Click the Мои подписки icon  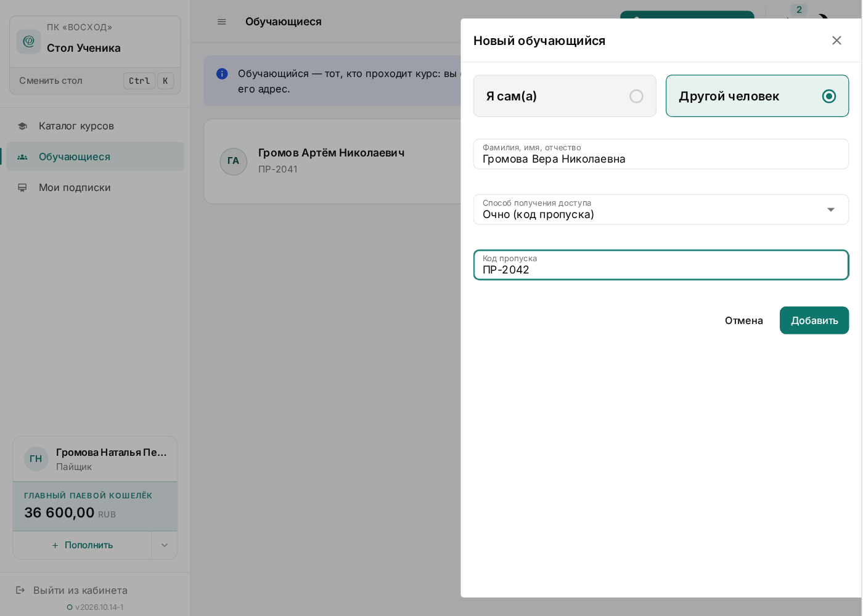point(22,187)
